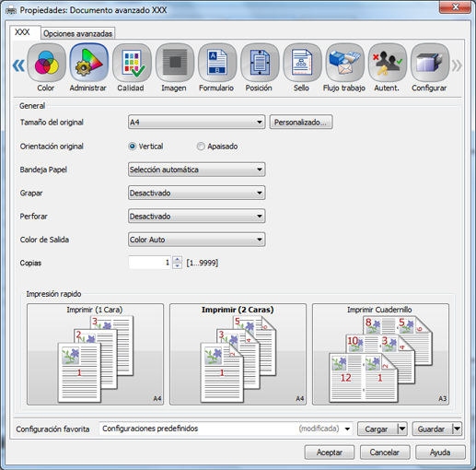Image resolution: width=476 pixels, height=470 pixels.
Task: Click the Aceptar button
Action: 330,452
